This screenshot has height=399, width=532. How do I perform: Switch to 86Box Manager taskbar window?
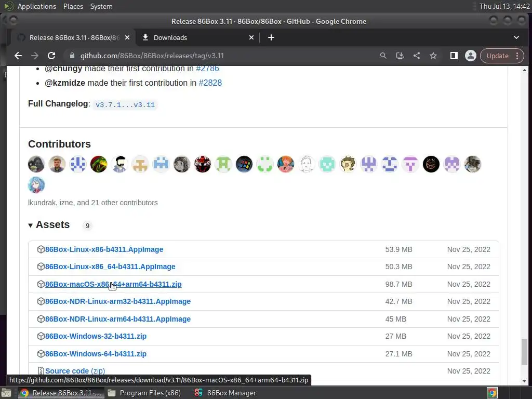click(x=225, y=393)
